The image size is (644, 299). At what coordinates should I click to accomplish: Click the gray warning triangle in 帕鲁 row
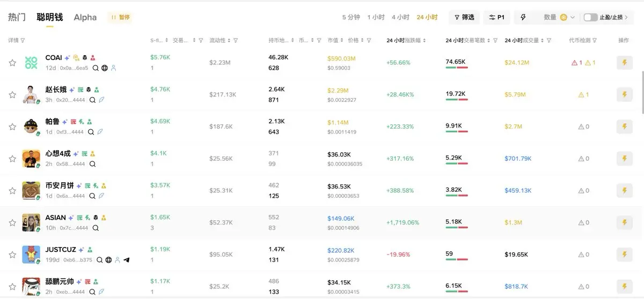coord(581,126)
